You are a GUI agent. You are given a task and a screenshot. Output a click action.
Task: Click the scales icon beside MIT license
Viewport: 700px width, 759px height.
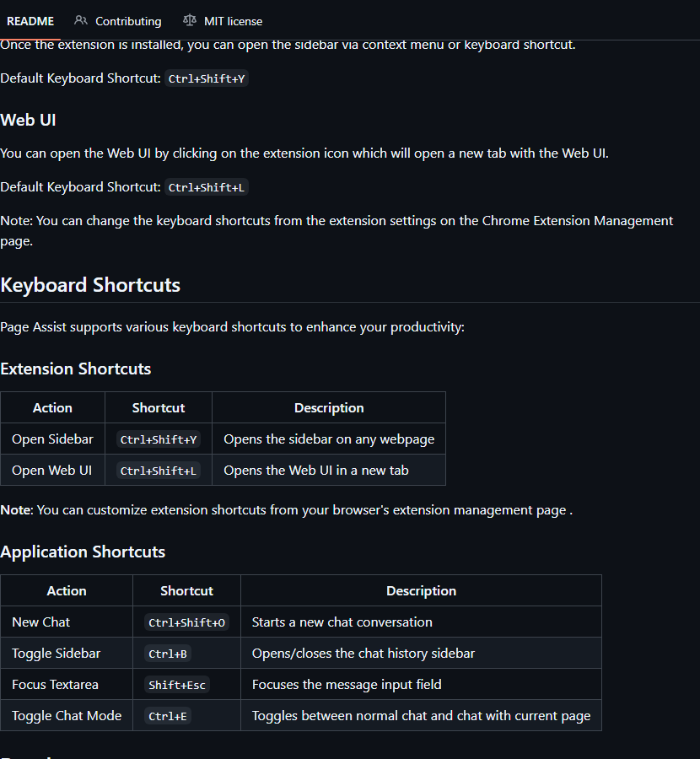(x=190, y=21)
